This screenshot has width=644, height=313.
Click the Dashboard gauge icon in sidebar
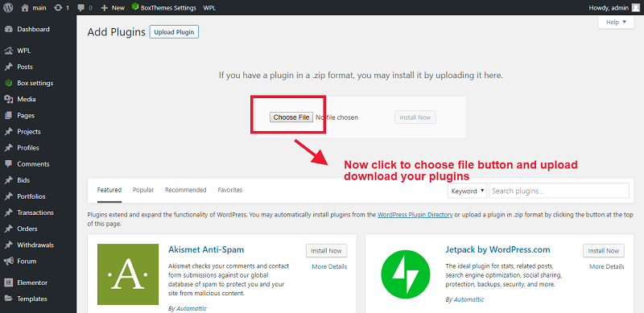pyautogui.click(x=8, y=29)
